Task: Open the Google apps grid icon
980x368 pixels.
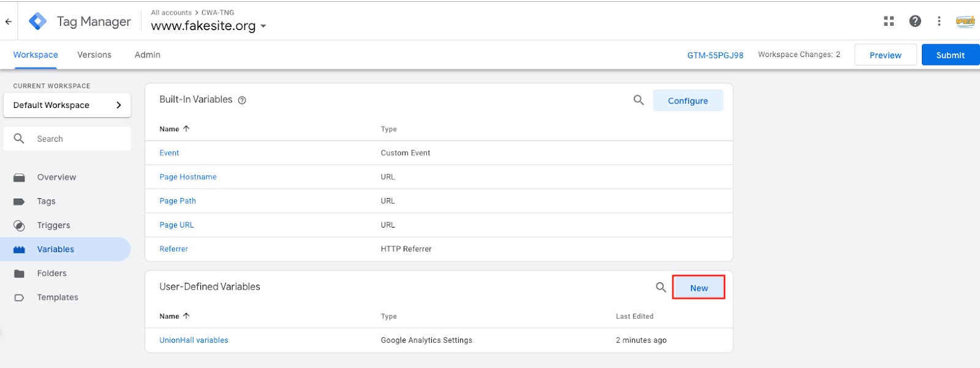Action: click(x=889, y=21)
